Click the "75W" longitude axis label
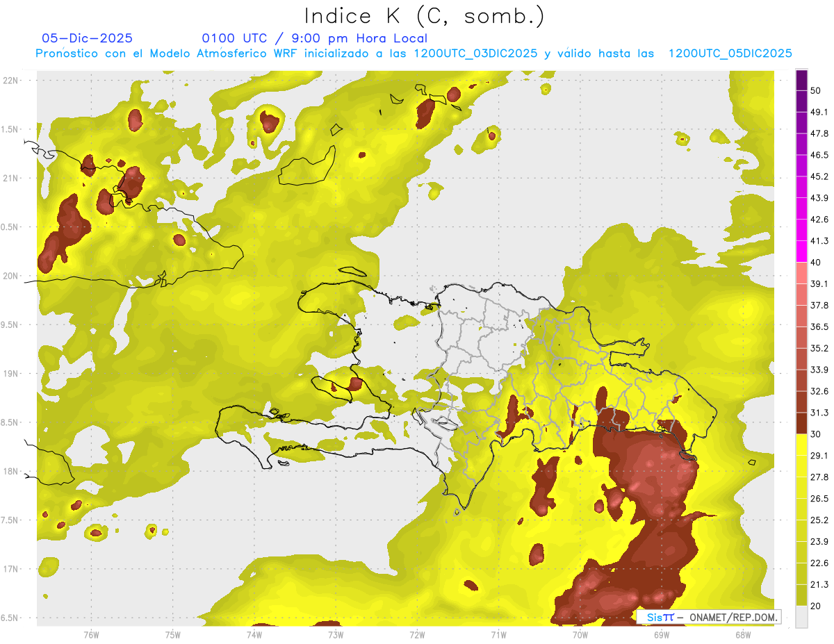The height and width of the screenshot is (644, 834). pyautogui.click(x=172, y=634)
